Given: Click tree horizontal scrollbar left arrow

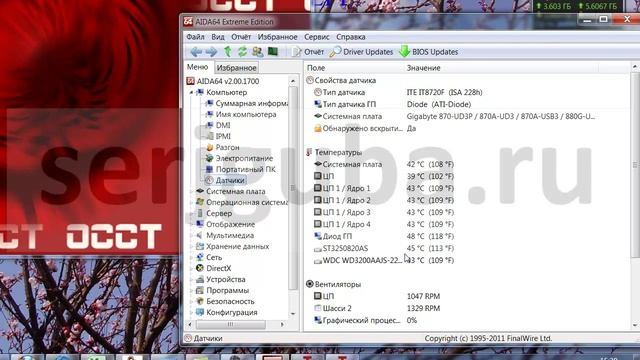Looking at the screenshot, I should click(x=190, y=324).
